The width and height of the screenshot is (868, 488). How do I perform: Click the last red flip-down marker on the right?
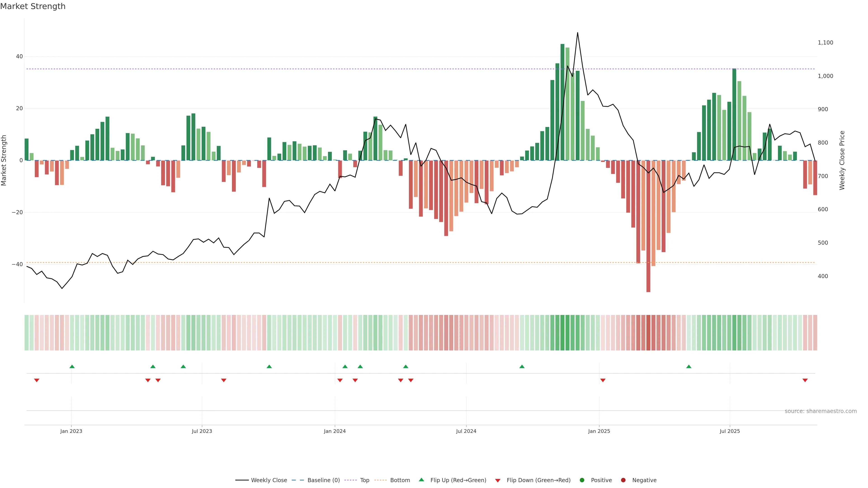click(x=805, y=380)
